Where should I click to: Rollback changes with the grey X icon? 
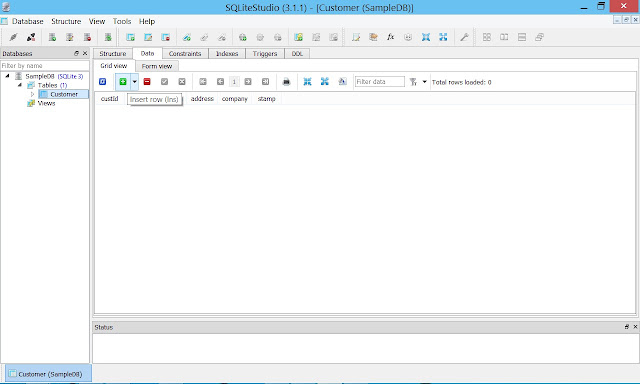[x=182, y=82]
